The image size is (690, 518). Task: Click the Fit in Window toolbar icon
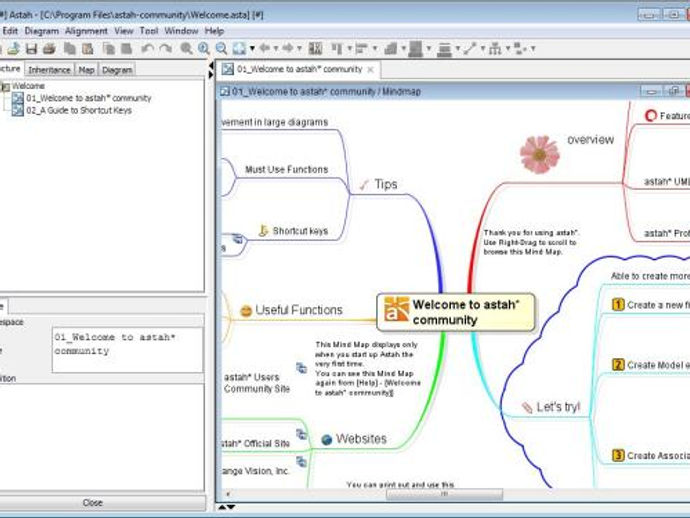[x=239, y=48]
